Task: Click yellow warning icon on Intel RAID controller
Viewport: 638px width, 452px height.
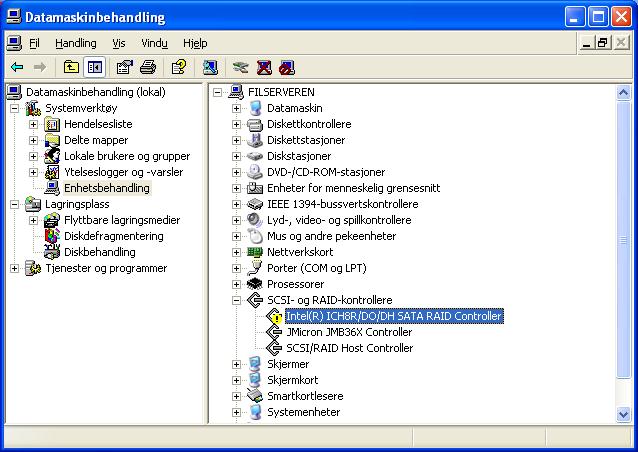Action: [277, 319]
